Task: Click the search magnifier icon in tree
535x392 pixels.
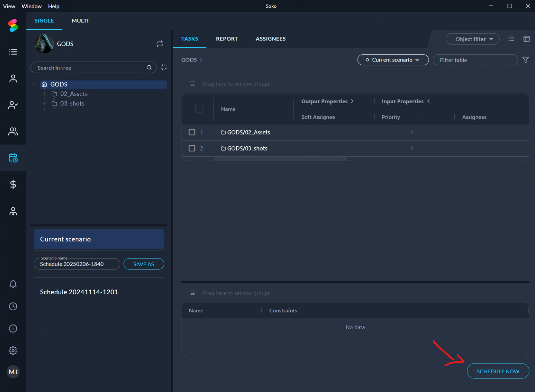Action: [x=149, y=67]
